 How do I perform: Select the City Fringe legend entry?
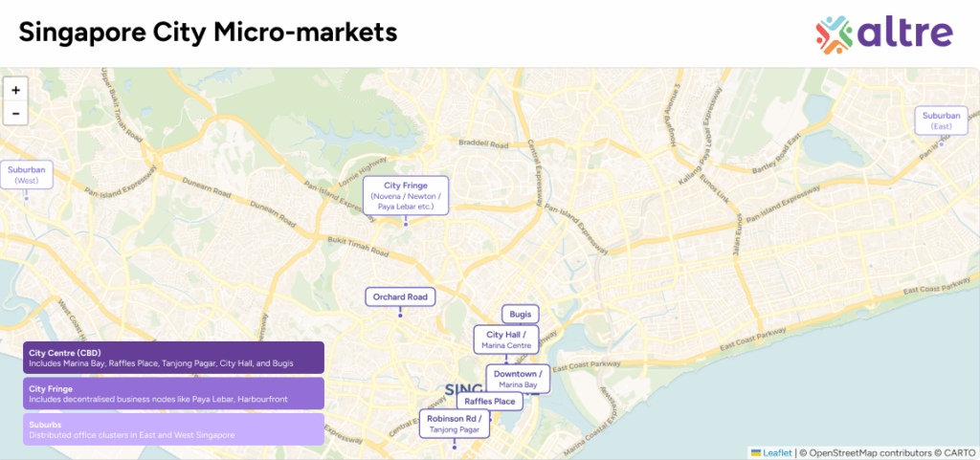pyautogui.click(x=173, y=393)
